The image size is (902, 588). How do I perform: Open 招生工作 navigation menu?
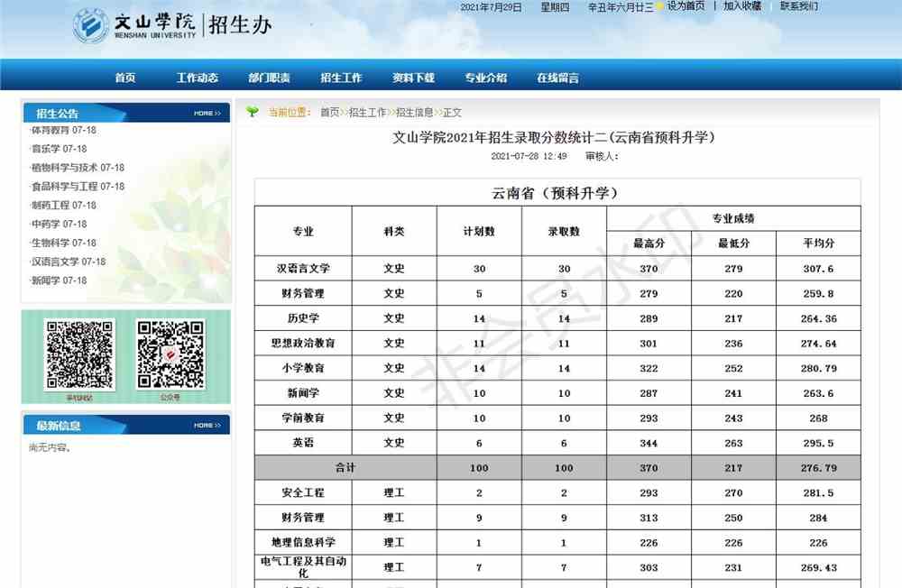tap(341, 78)
